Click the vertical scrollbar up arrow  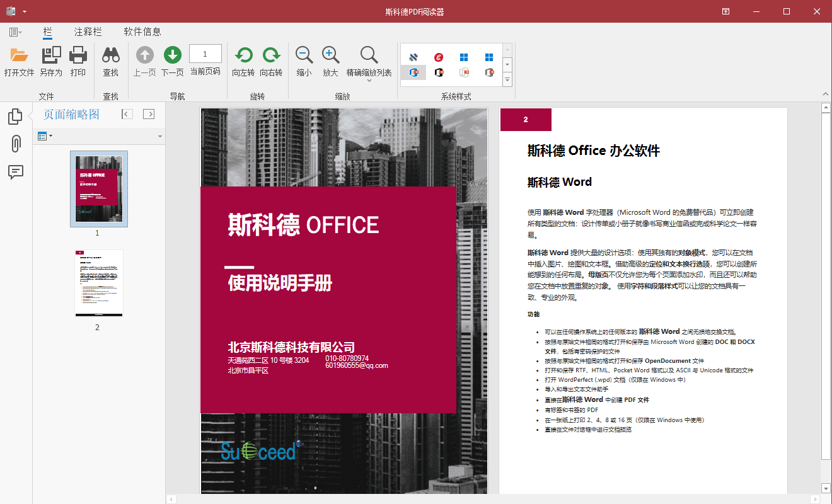point(826,108)
